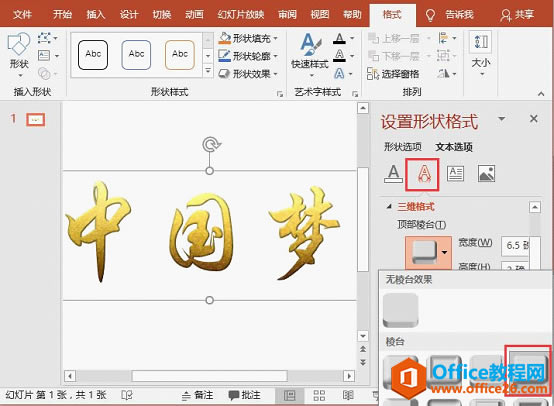This screenshot has height=406, width=554.
Task: Open the format pane options dropdown arrow
Action: click(501, 119)
